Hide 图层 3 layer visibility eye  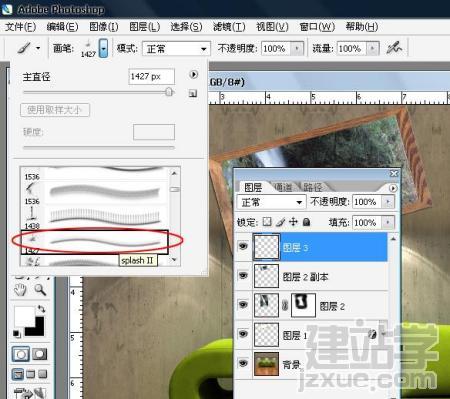coord(243,247)
